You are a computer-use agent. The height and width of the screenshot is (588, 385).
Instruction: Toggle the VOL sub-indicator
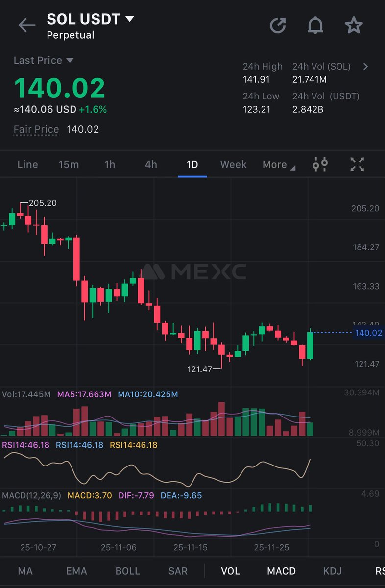tap(230, 571)
